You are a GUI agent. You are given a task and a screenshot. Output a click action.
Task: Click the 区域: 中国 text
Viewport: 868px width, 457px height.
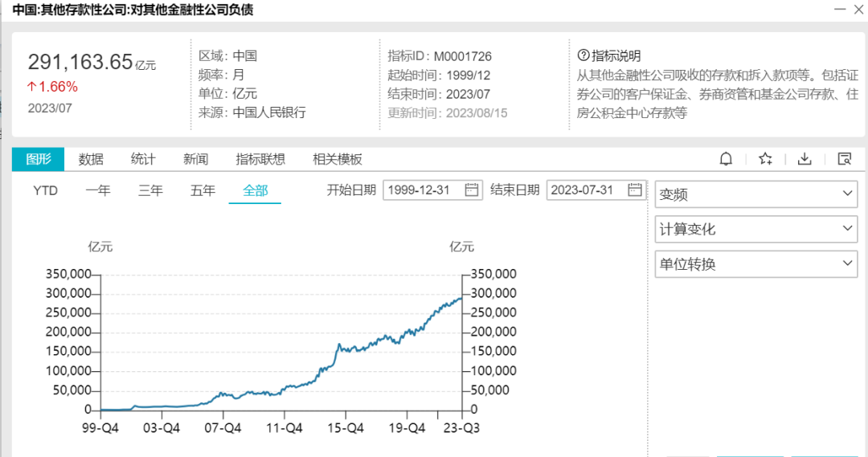click(227, 56)
